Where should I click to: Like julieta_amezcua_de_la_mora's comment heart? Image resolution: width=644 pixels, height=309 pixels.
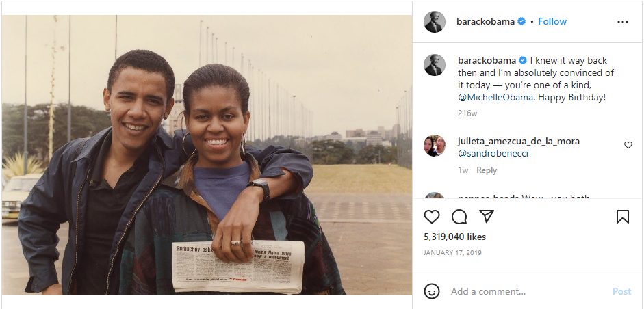(x=628, y=145)
